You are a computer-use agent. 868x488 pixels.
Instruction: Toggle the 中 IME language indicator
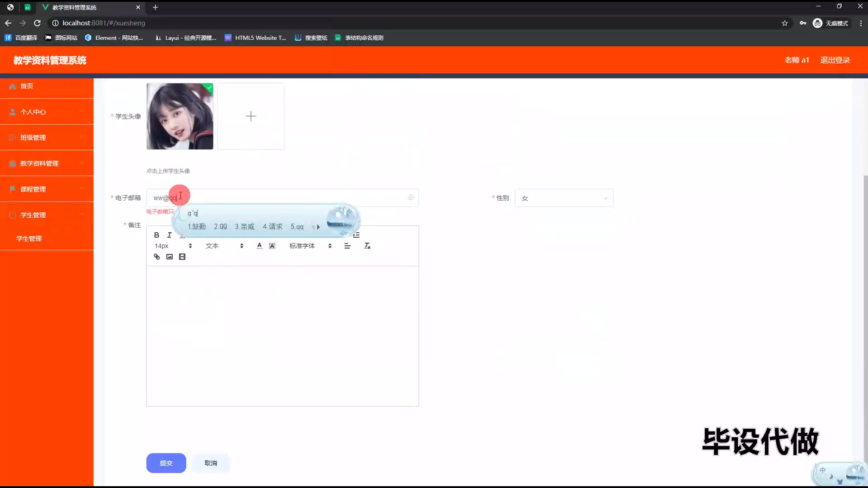(823, 470)
